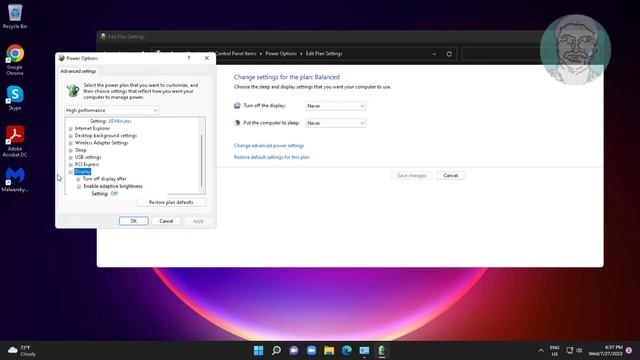Open the Skype desktop shortcut
This screenshot has height=360, width=640.
coord(15,98)
